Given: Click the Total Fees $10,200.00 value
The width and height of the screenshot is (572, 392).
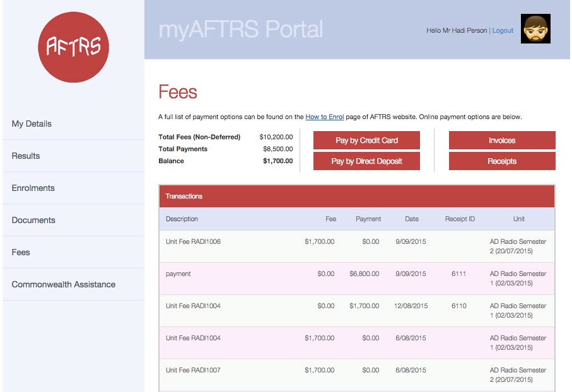Looking at the screenshot, I should click(276, 137).
